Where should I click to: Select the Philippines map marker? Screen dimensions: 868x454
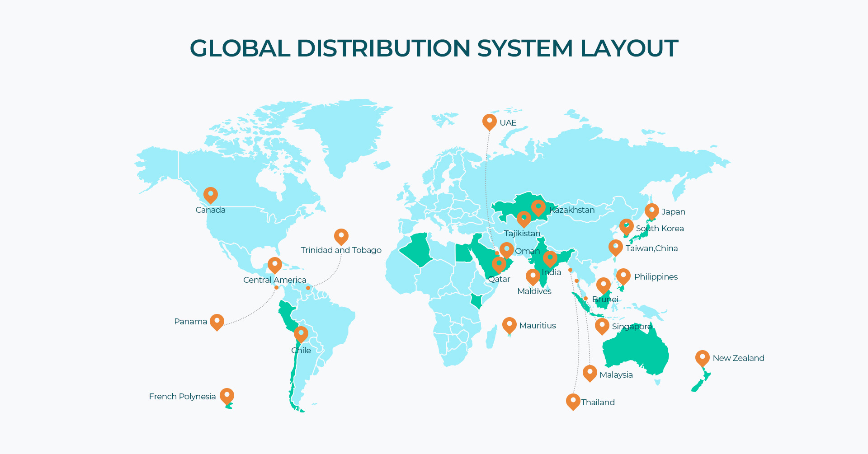pos(623,275)
